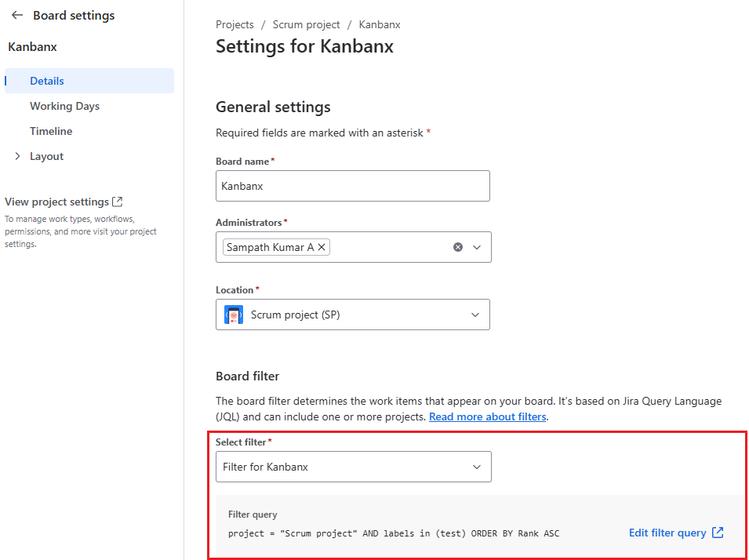Go to Working Days settings
Viewport: 749px width, 560px height.
(64, 106)
